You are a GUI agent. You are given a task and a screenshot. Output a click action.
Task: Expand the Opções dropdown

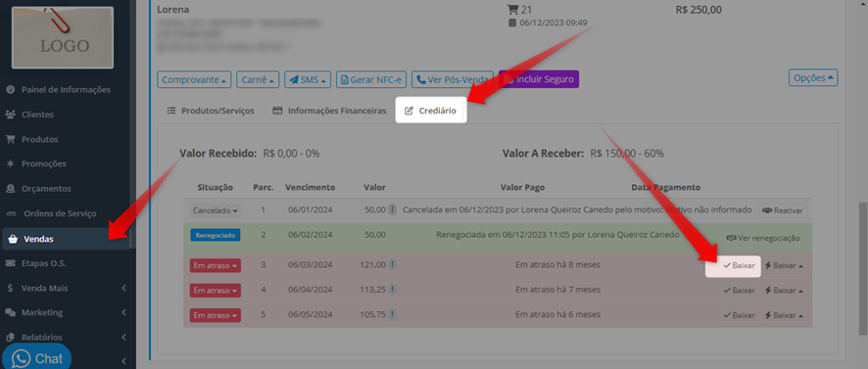pyautogui.click(x=813, y=78)
